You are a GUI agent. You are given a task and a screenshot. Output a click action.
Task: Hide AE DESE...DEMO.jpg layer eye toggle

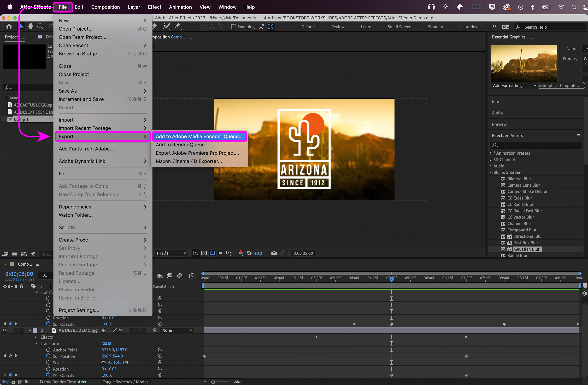tap(5, 330)
